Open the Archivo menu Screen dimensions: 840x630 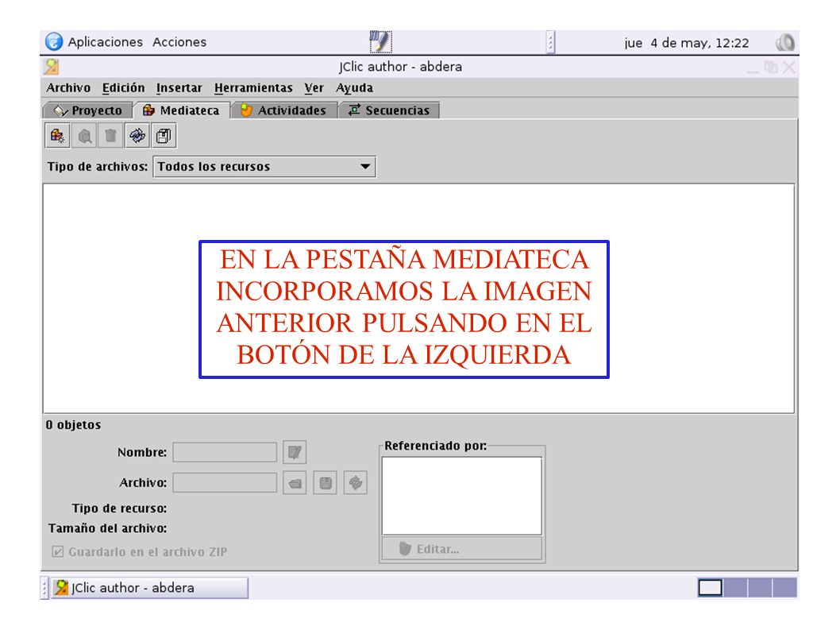[68, 88]
